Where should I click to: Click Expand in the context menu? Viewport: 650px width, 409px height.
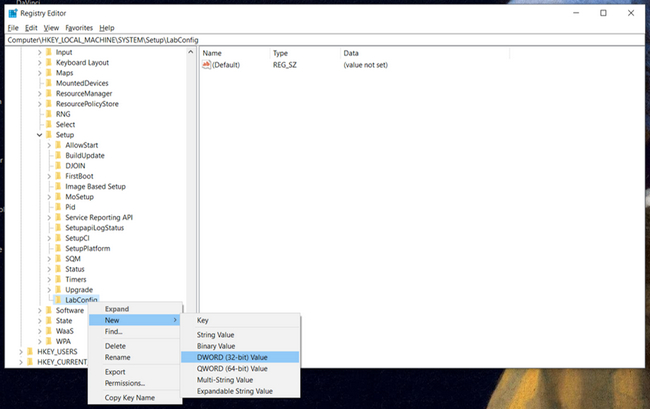pyautogui.click(x=135, y=309)
